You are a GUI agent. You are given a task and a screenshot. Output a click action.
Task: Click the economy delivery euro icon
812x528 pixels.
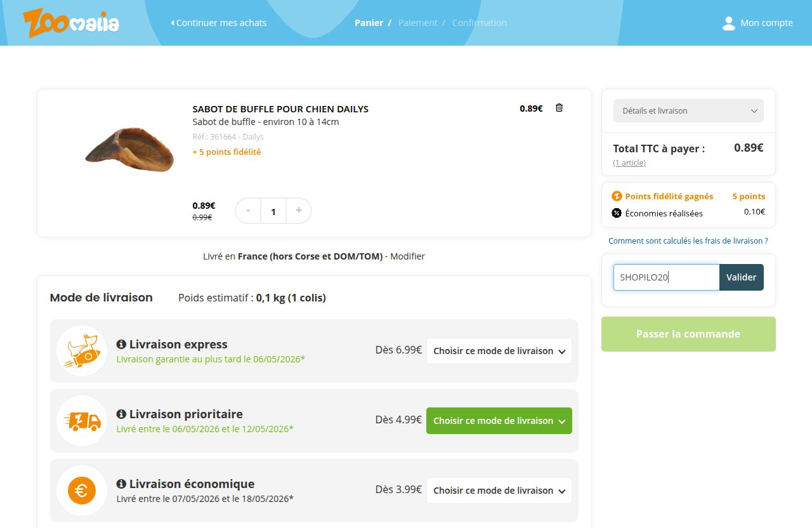[x=82, y=491]
